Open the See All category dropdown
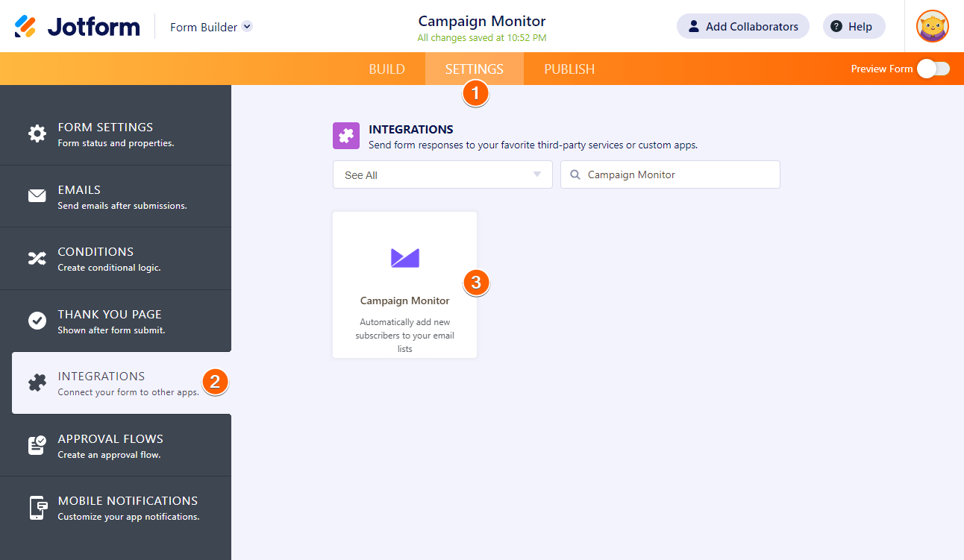Viewport: 964px width, 560px height. [442, 174]
